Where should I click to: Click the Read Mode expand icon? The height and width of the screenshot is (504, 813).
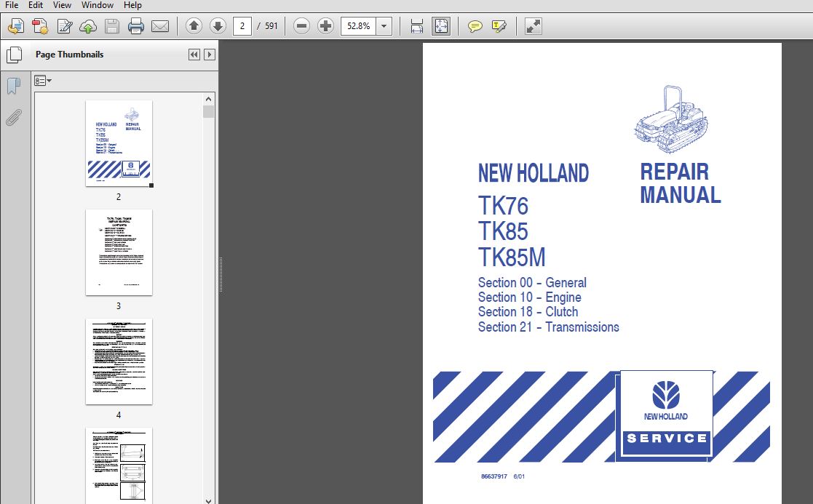(x=533, y=26)
